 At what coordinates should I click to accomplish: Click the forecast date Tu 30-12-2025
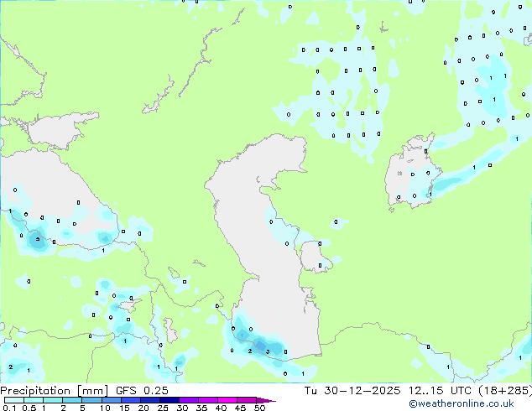click(x=352, y=391)
